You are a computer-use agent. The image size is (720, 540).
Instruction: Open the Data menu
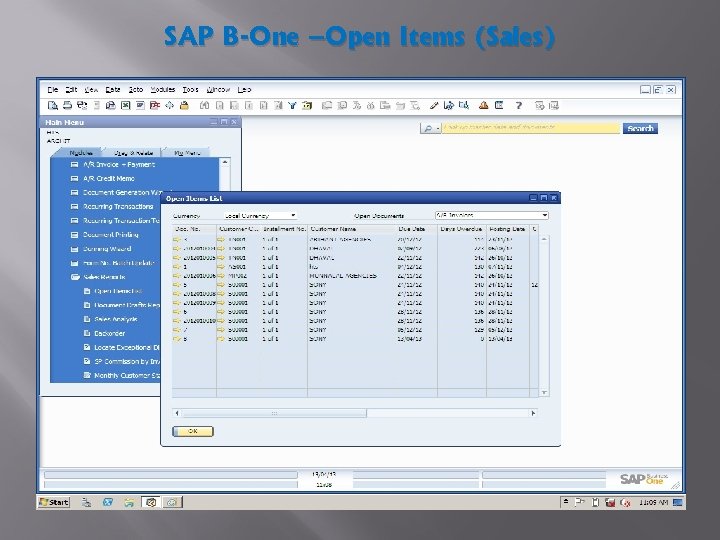tap(112, 90)
